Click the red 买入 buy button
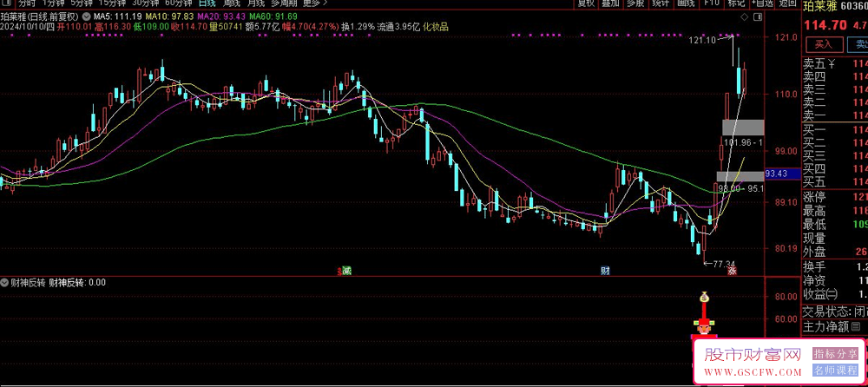 (824, 44)
